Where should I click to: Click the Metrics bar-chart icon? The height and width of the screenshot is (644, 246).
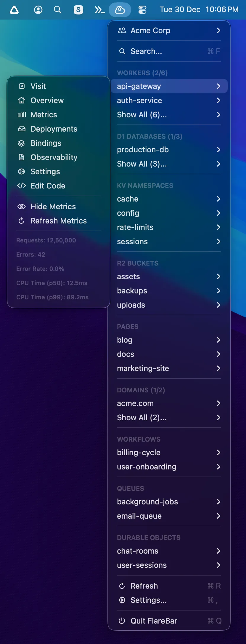[22, 115]
